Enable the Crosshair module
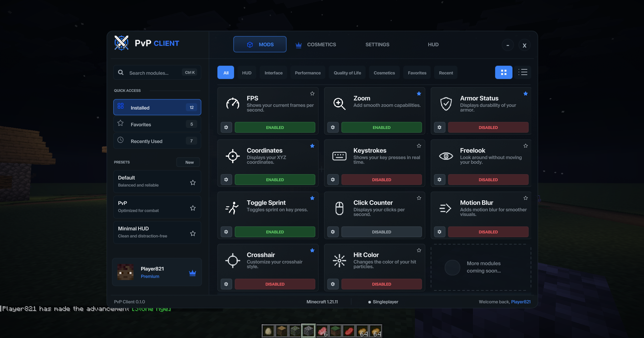Viewport: 644px width, 338px height. point(275,284)
